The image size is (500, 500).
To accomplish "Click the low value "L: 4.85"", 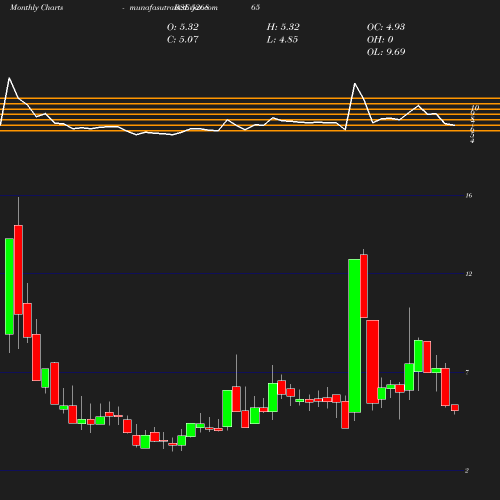I will pyautogui.click(x=282, y=39).
